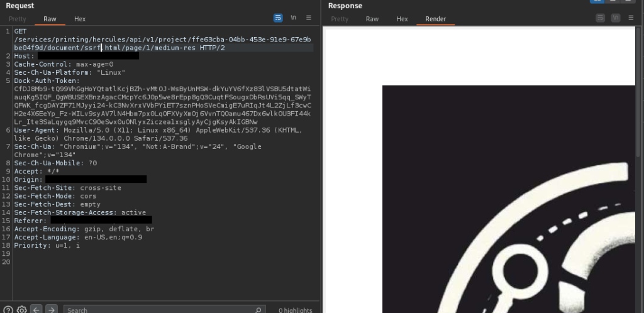The image size is (644, 313).
Task: Click the "Response" panel title
Action: [345, 6]
